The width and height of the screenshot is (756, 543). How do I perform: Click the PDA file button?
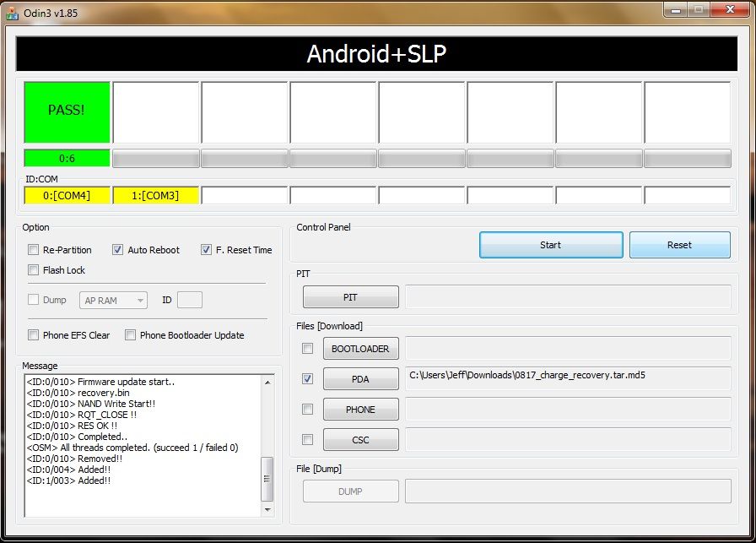(360, 379)
